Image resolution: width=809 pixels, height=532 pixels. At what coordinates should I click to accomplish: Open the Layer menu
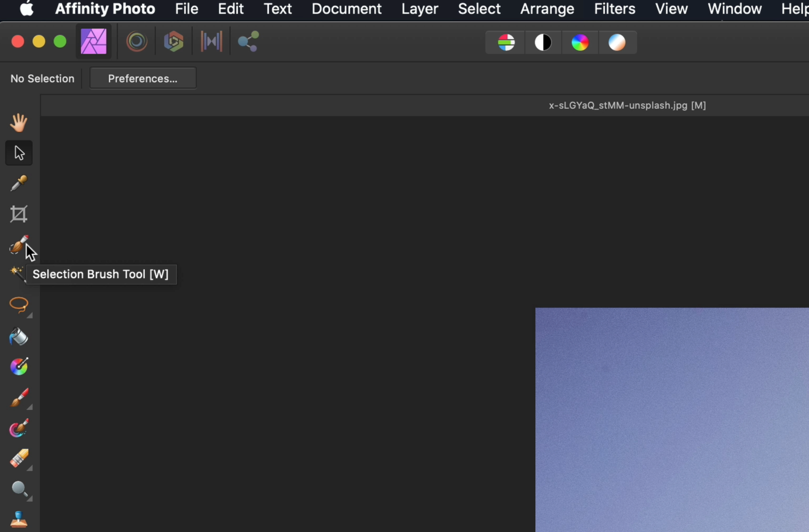[x=419, y=9]
